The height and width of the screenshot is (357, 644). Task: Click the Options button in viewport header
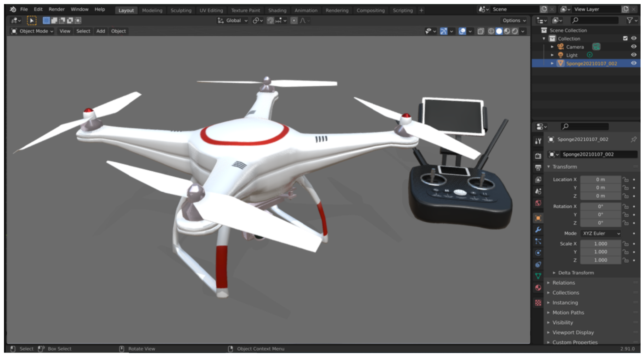pyautogui.click(x=514, y=20)
